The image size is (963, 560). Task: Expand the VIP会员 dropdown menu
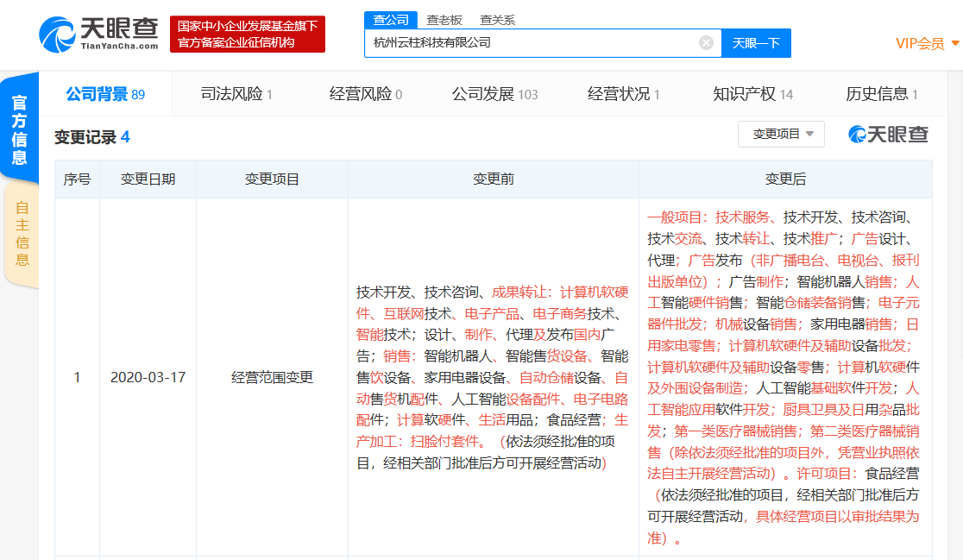click(925, 41)
